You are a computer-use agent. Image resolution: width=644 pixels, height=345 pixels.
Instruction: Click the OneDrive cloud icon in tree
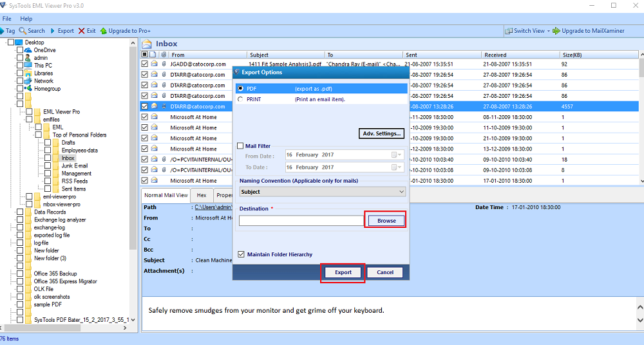28,50
